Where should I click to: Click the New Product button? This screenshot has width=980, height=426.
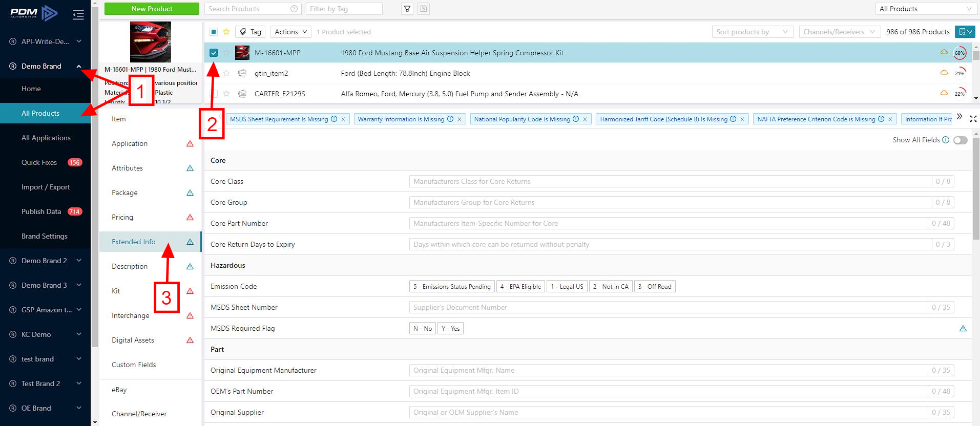pyautogui.click(x=152, y=9)
